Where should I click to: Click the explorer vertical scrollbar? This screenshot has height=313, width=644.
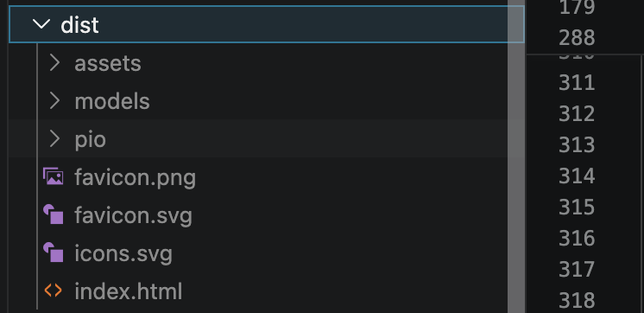[516, 156]
